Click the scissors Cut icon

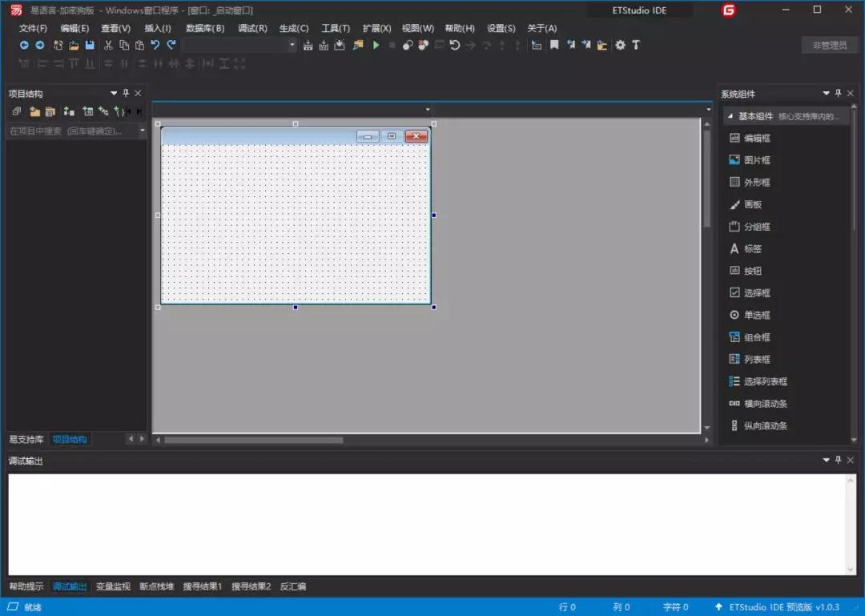pos(108,45)
